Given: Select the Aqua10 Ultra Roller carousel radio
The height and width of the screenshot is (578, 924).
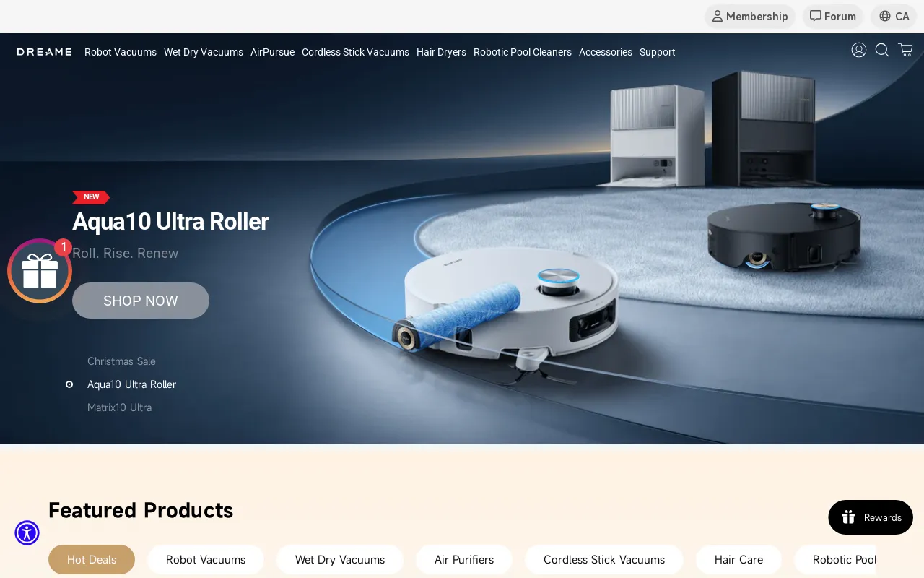Looking at the screenshot, I should (x=69, y=384).
